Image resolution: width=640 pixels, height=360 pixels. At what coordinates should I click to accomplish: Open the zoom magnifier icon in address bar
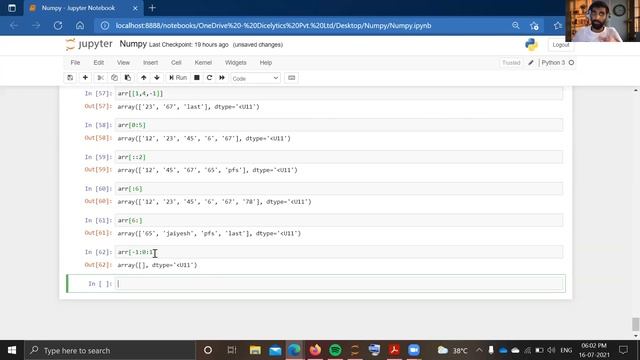coord(516,25)
